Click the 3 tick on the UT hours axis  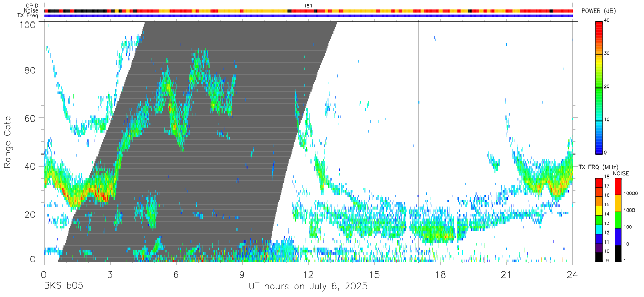tap(110, 274)
